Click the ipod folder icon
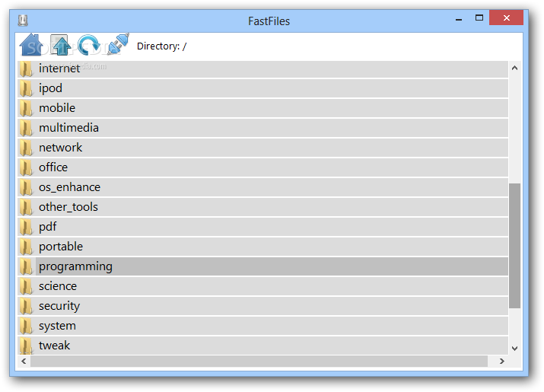Image resolution: width=544 pixels, height=392 pixels. [x=26, y=88]
